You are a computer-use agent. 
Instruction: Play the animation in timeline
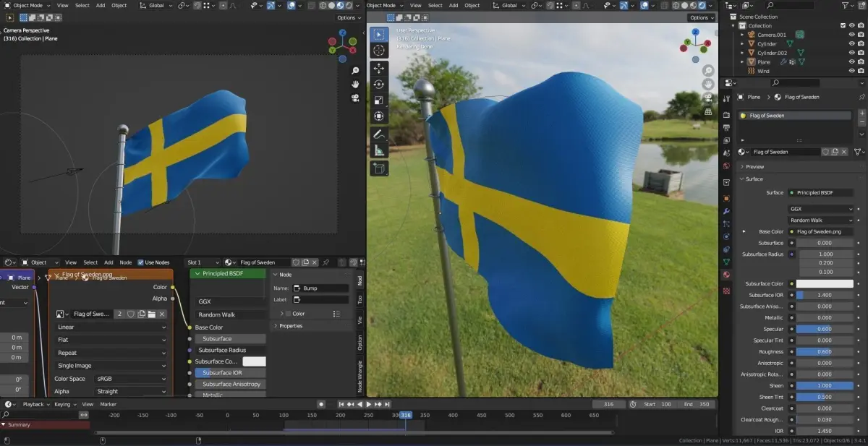pos(369,404)
